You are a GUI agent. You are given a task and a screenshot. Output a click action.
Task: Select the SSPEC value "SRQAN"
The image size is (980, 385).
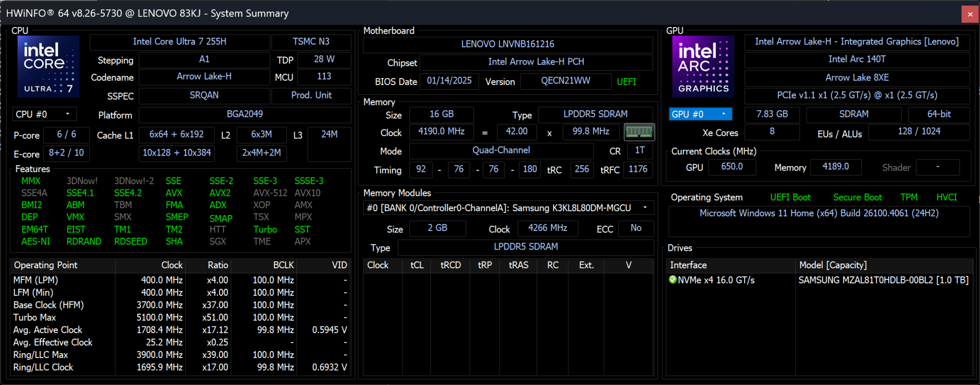tap(204, 96)
